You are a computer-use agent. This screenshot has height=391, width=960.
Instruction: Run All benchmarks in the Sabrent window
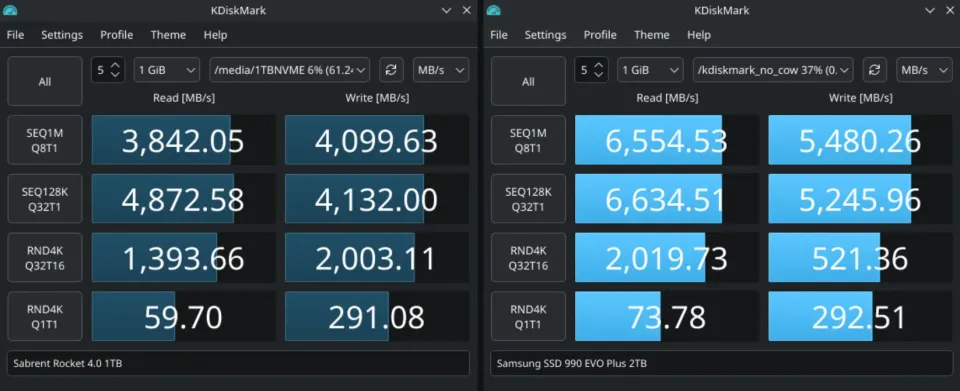coord(45,81)
